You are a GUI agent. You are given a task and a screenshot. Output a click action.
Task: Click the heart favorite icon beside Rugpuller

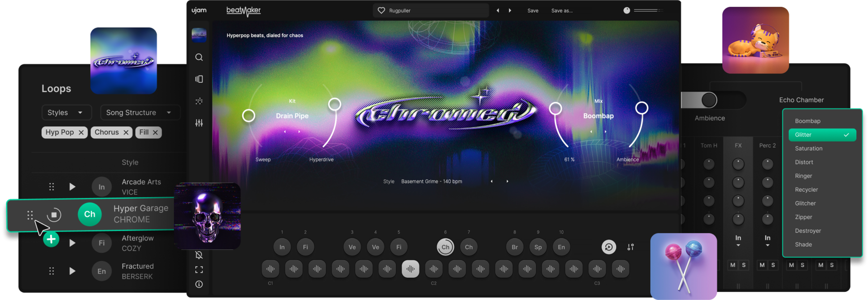[x=381, y=10]
